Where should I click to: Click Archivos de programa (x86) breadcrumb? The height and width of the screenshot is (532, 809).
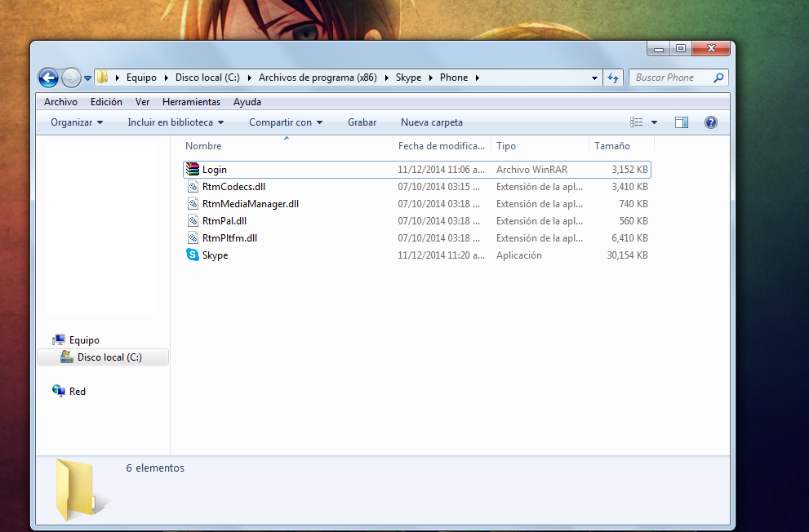318,78
